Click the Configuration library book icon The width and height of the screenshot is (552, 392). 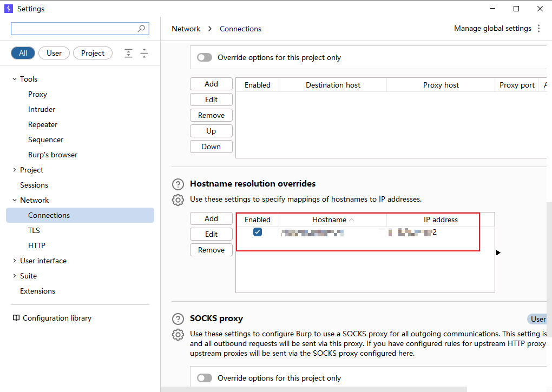click(16, 318)
